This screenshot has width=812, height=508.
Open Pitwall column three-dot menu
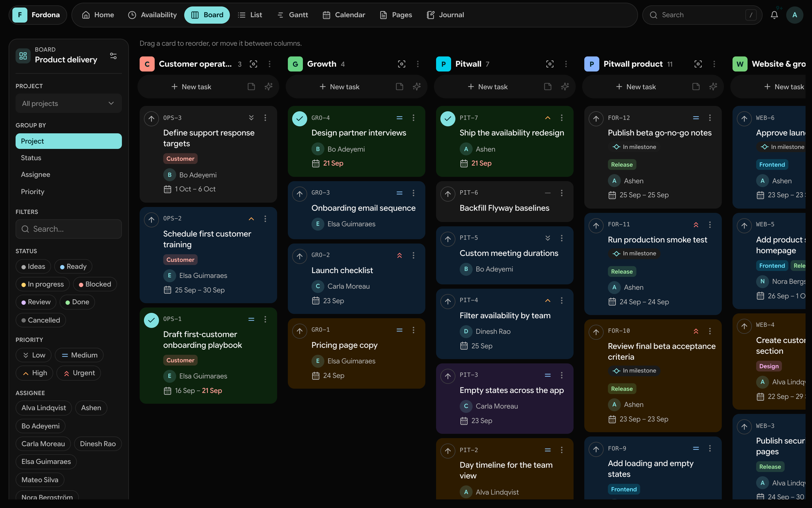(x=566, y=64)
